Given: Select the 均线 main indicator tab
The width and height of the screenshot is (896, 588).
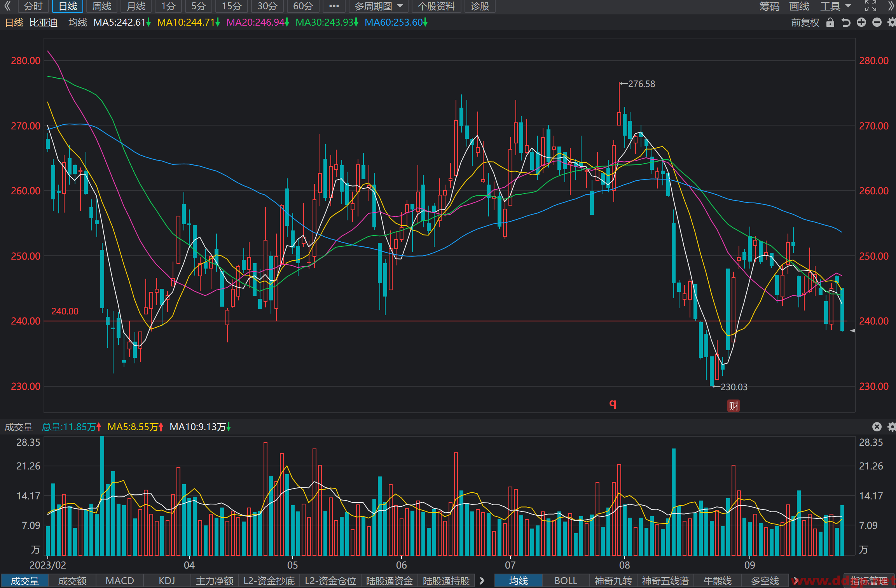Looking at the screenshot, I should 519,581.
